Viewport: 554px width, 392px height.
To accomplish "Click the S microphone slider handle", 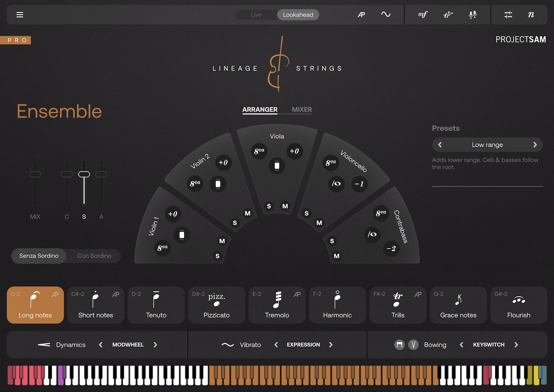I will (x=84, y=174).
